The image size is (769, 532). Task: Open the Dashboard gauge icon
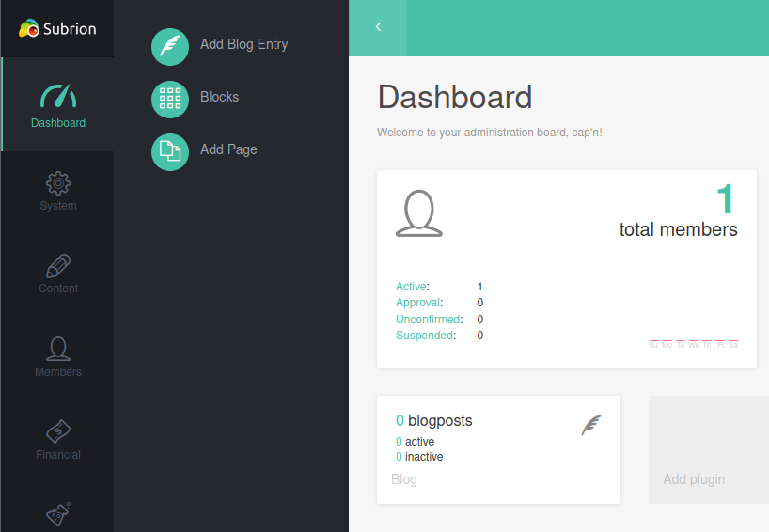point(57,96)
